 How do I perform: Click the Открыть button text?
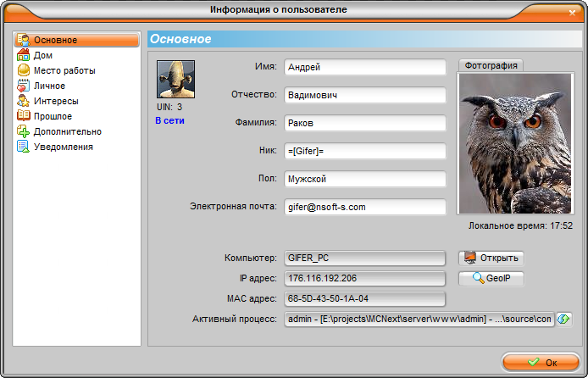pos(499,258)
